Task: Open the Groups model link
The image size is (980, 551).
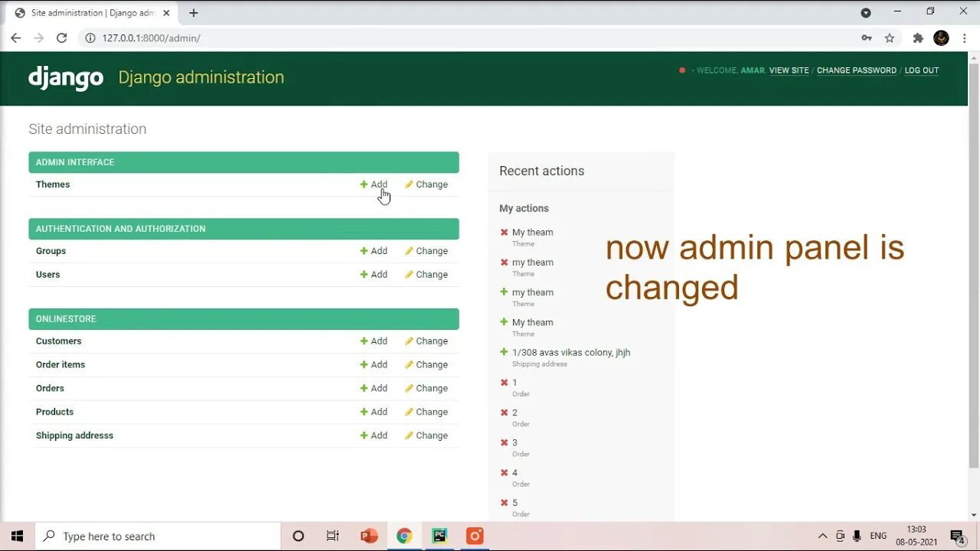Action: [51, 251]
